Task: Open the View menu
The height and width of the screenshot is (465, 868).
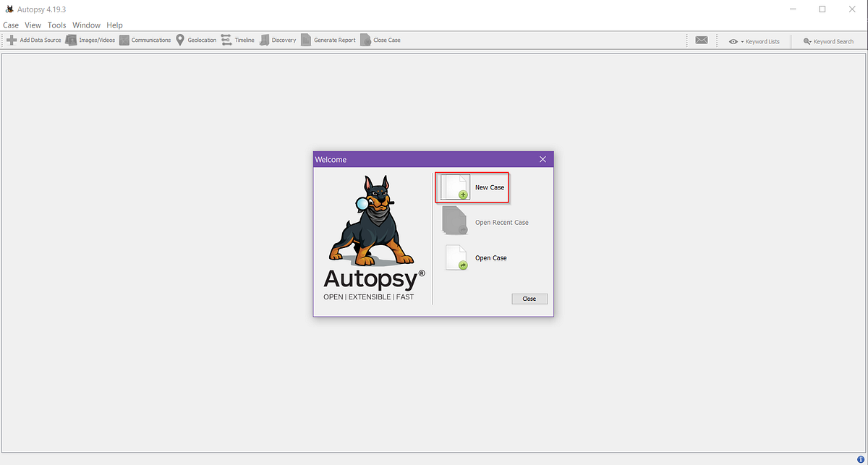Action: pyautogui.click(x=33, y=25)
